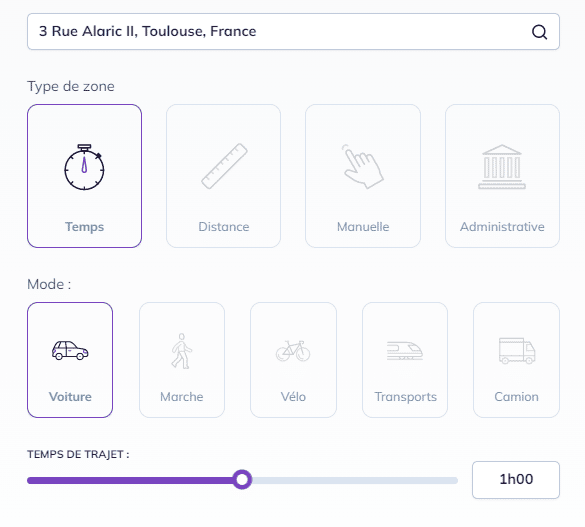Click the unfilled part of travel time slider
This screenshot has width=585, height=527.
click(x=355, y=480)
